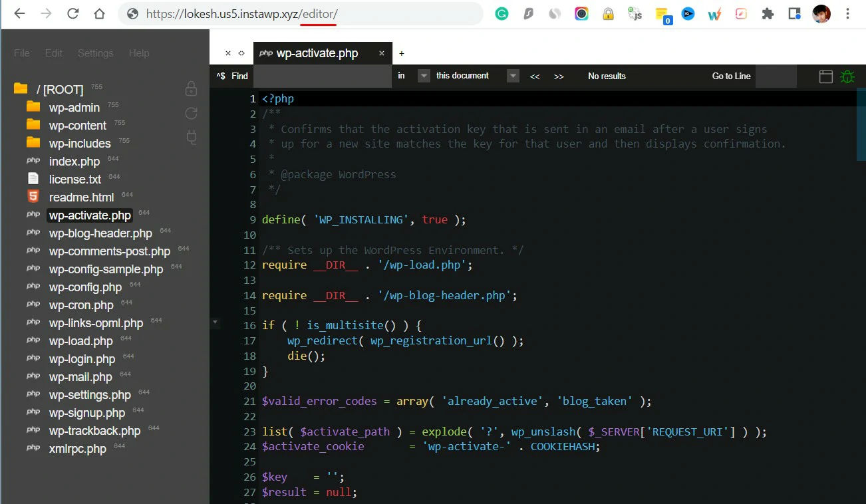Click the Find text field

[322, 76]
